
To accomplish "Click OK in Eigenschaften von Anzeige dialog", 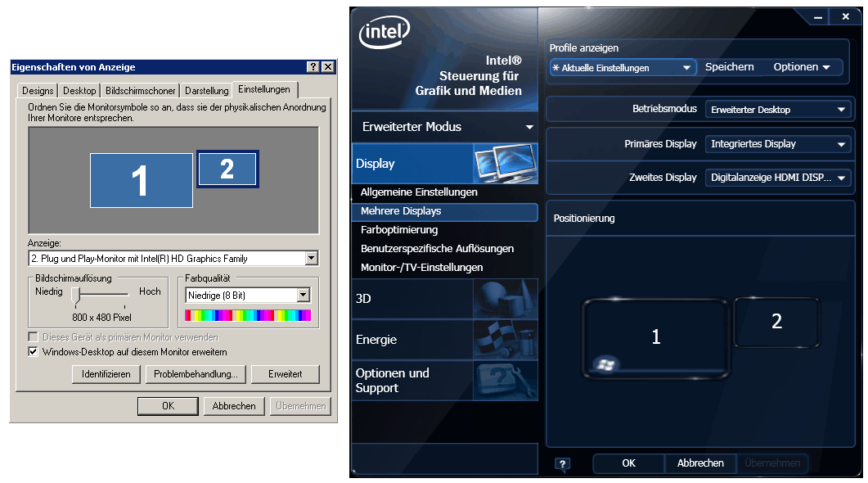I will (169, 406).
